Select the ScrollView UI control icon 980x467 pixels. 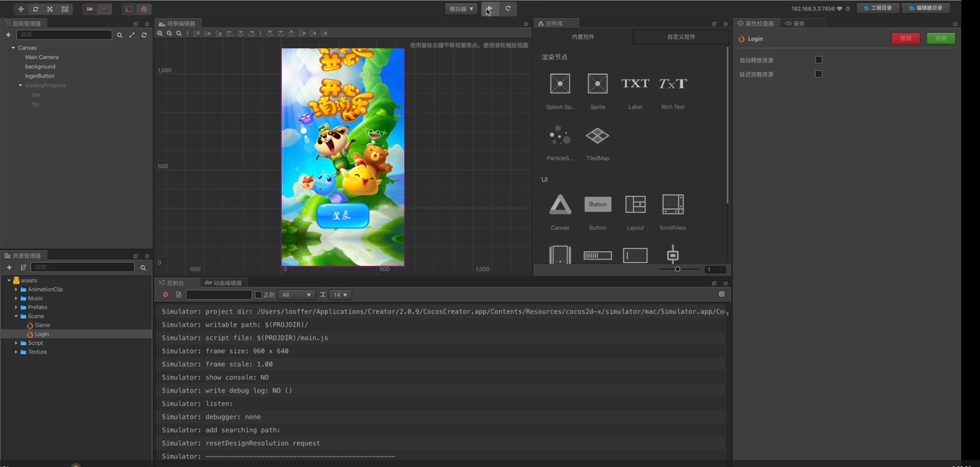pyautogui.click(x=673, y=205)
